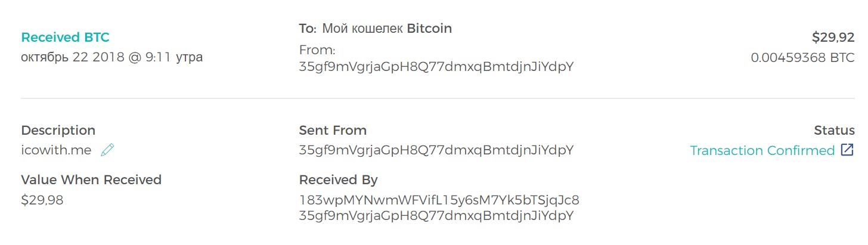
Task: Click the Received By label
Action: click(338, 180)
